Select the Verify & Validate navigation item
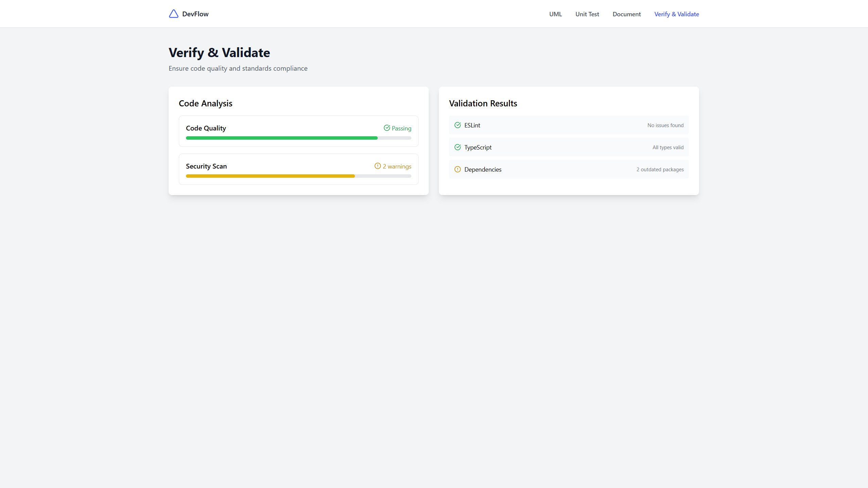This screenshot has width=868, height=488. click(676, 14)
